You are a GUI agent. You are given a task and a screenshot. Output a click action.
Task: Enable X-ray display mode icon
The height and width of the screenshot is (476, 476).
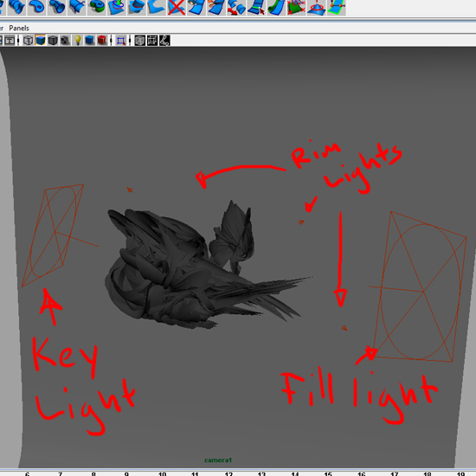139,41
